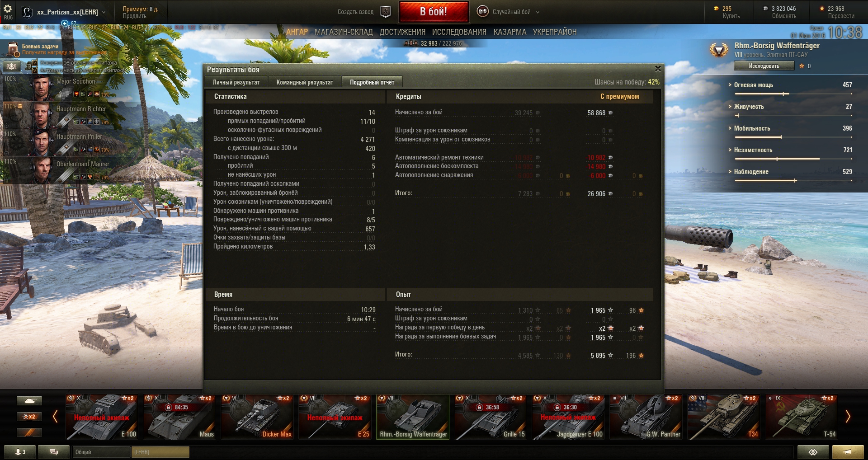Viewport: 868px width, 460px height.
Task: Expand the Огневая мощь parameter
Action: pos(730,85)
